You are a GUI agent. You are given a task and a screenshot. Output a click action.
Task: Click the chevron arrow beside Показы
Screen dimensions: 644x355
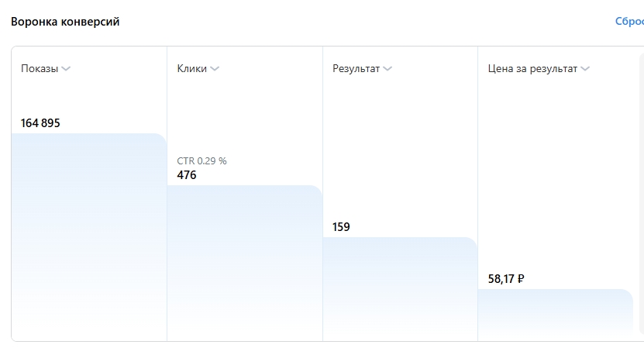pyautogui.click(x=66, y=69)
